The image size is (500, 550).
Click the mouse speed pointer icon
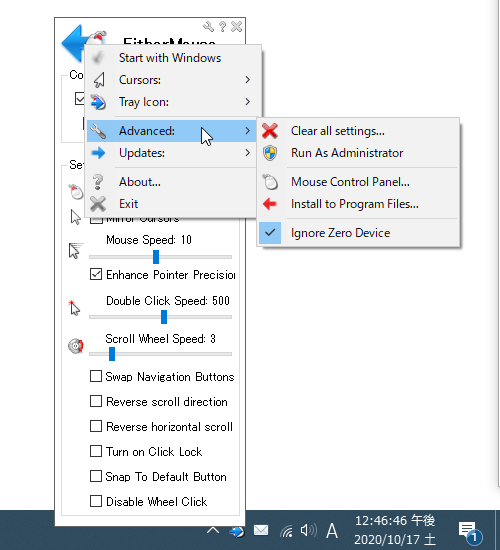[75, 250]
